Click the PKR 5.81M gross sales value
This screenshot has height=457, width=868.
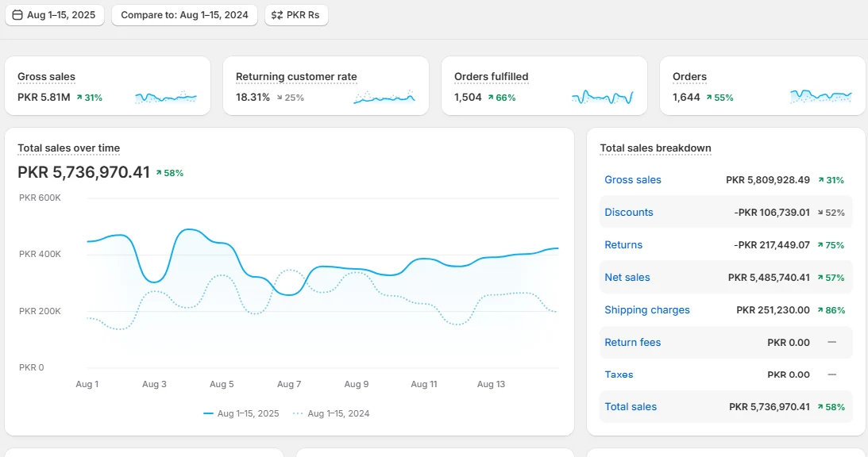[44, 98]
